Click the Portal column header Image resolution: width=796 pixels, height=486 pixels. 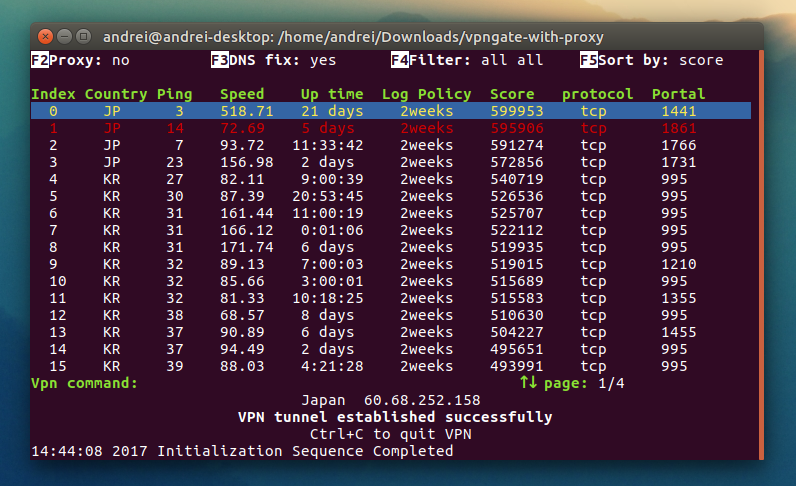tap(679, 94)
